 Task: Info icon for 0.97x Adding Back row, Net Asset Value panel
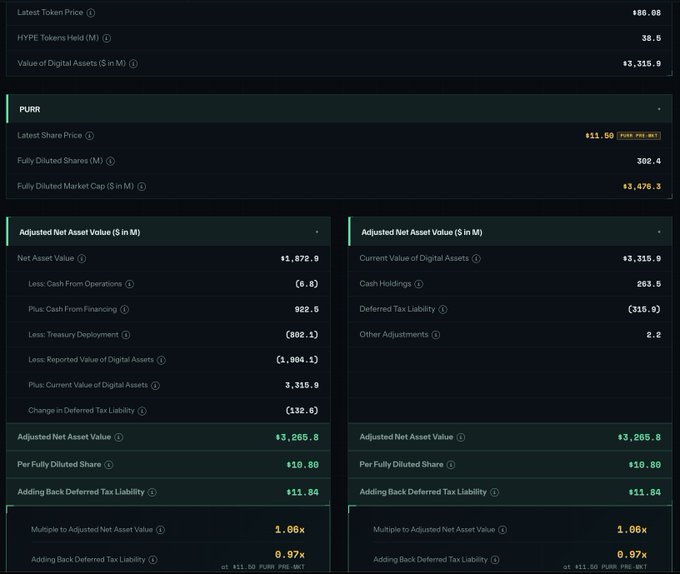(153, 560)
